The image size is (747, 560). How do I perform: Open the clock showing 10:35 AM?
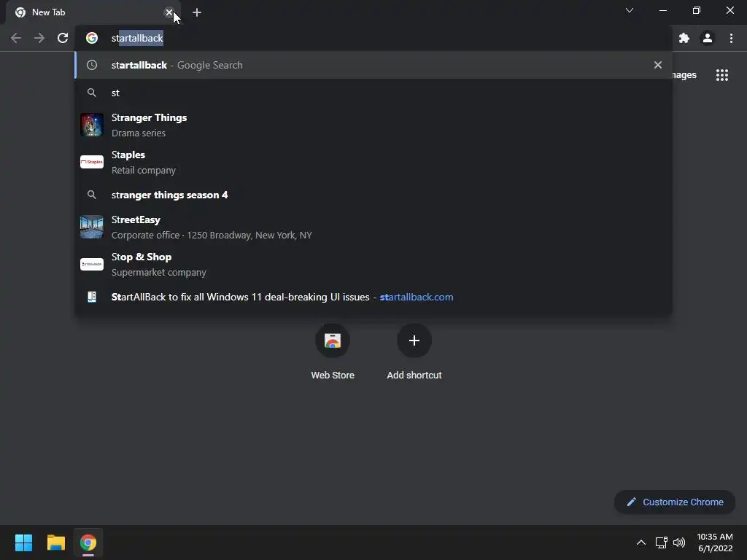click(x=715, y=542)
